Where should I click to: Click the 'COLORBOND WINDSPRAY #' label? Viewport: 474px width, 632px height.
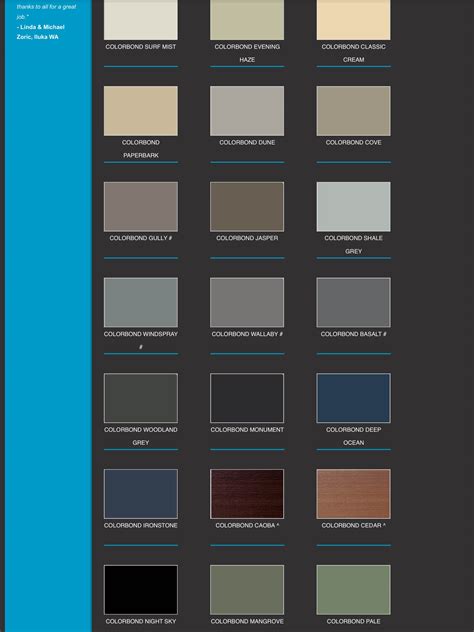(x=141, y=340)
